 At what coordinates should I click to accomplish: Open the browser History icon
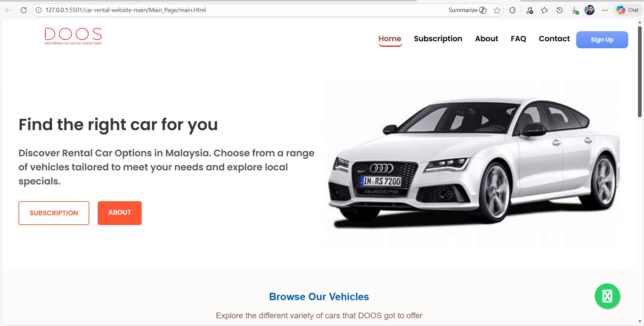pyautogui.click(x=559, y=10)
